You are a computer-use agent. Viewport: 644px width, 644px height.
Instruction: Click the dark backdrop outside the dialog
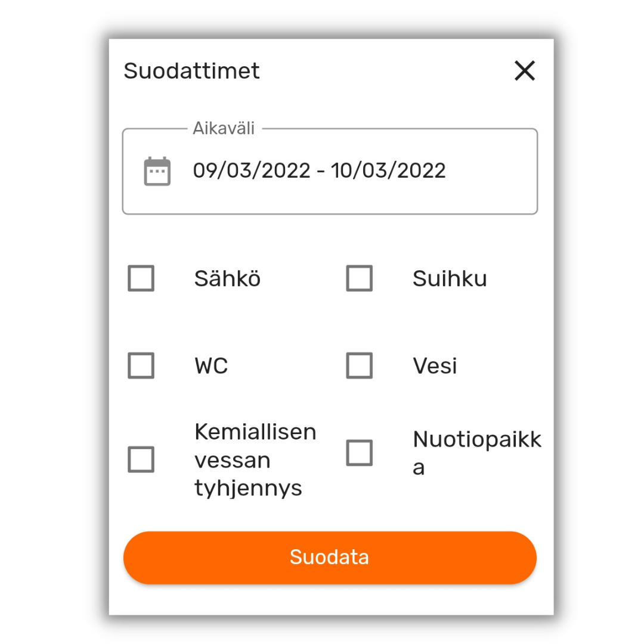[54, 322]
